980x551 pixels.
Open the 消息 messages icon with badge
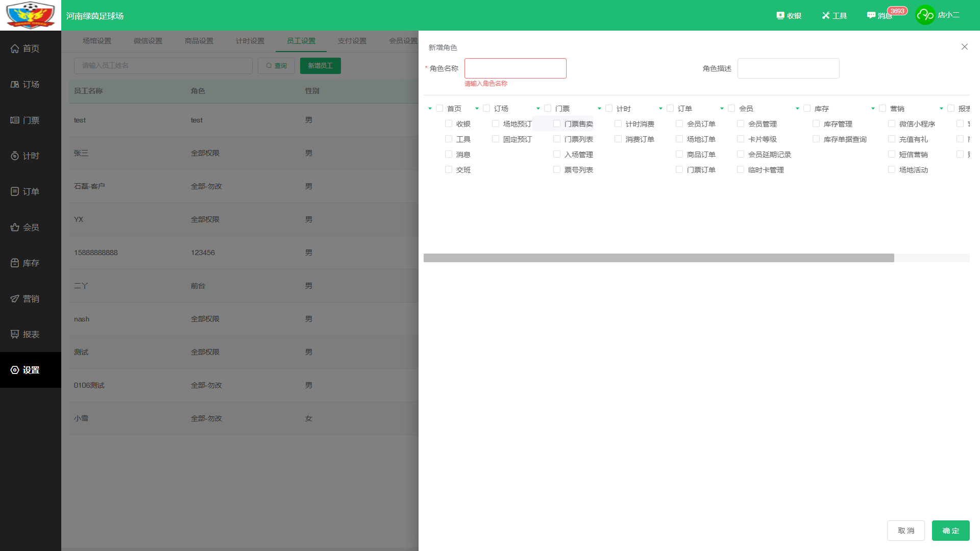pyautogui.click(x=871, y=16)
